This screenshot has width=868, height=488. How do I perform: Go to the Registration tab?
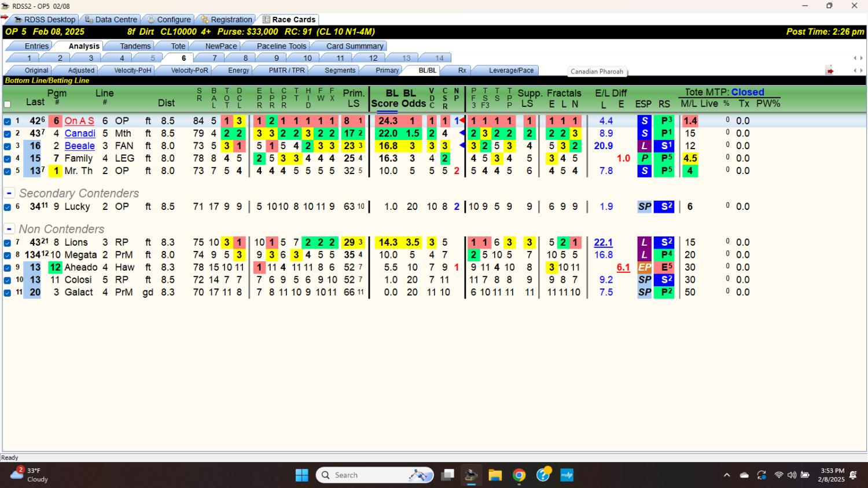click(x=226, y=20)
